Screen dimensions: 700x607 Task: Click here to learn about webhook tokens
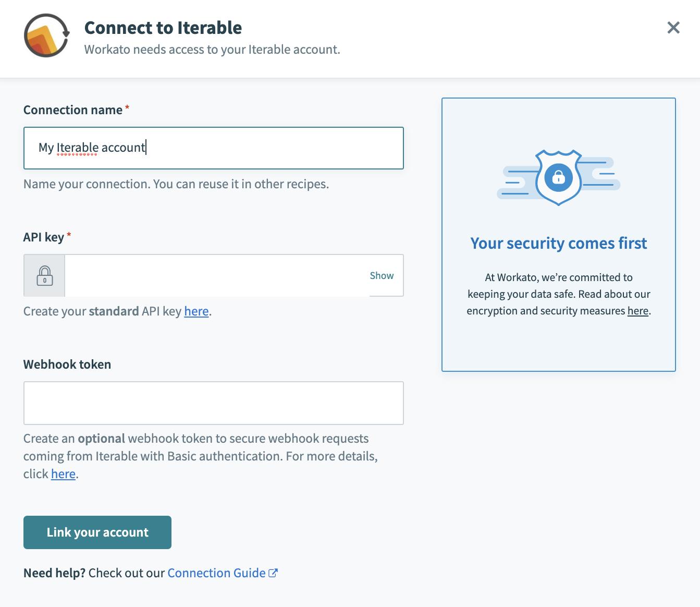pyautogui.click(x=63, y=474)
